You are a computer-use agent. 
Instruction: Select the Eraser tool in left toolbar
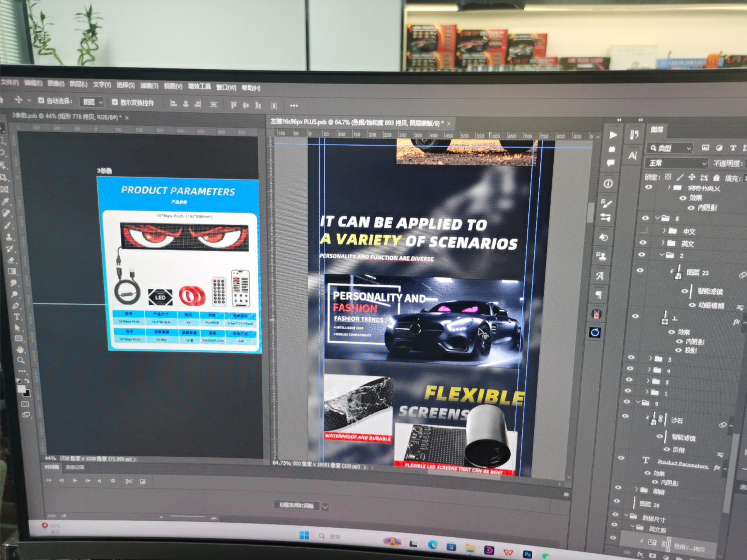12,260
